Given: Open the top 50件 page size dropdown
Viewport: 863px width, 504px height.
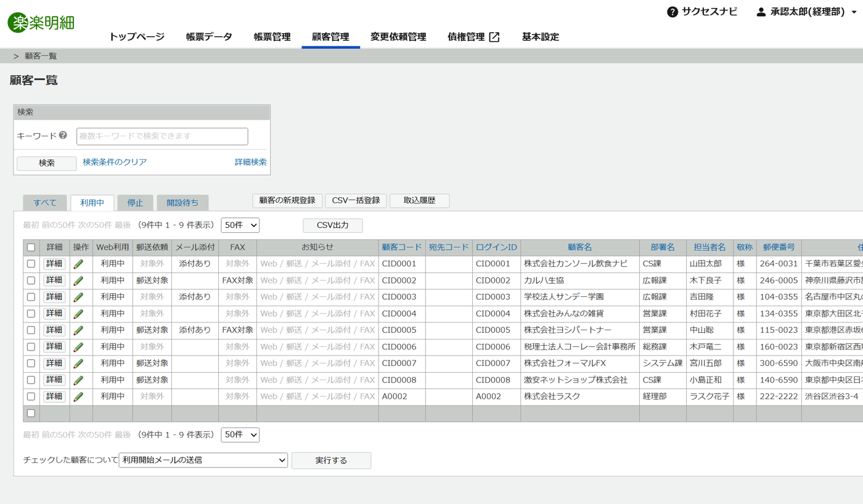Looking at the screenshot, I should point(240,226).
